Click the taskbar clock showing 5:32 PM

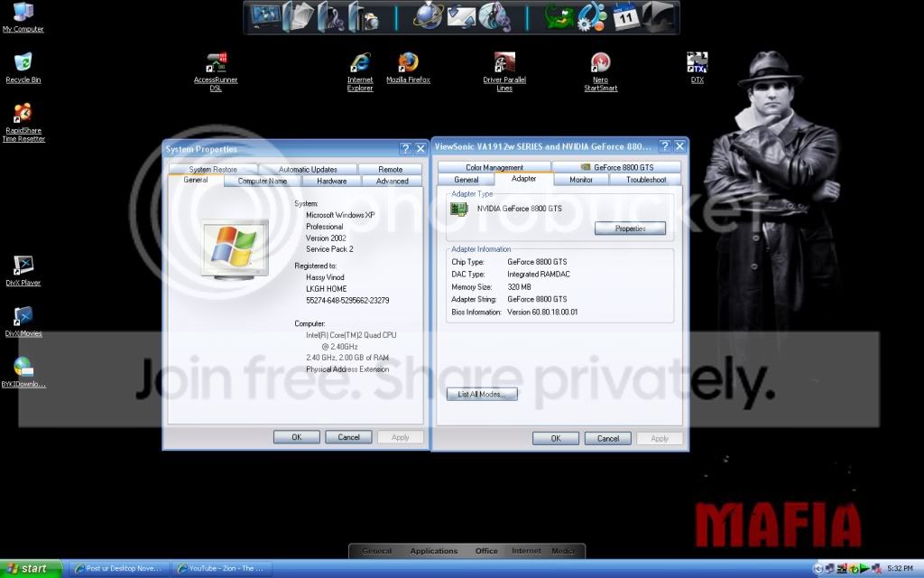900,569
